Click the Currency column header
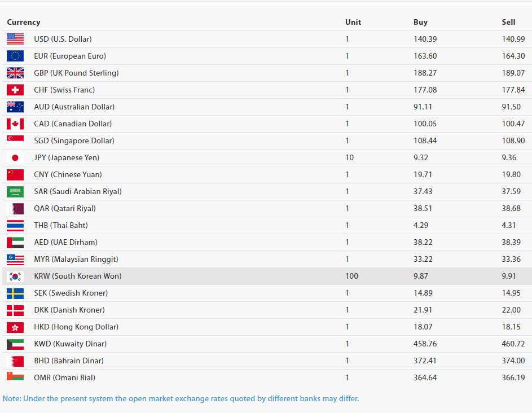The image size is (532, 413). [24, 22]
